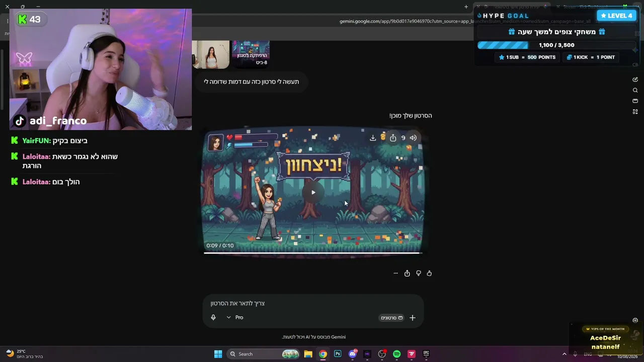Viewport: 644px width, 362px height.
Task: Click the Hebrew user prompt message bubble
Action: click(x=251, y=81)
